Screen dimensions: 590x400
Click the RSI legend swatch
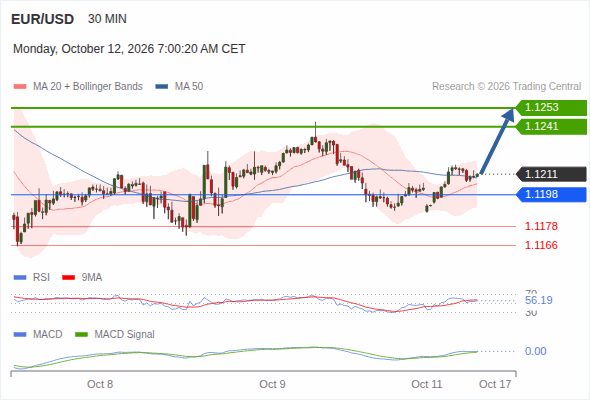coord(20,278)
